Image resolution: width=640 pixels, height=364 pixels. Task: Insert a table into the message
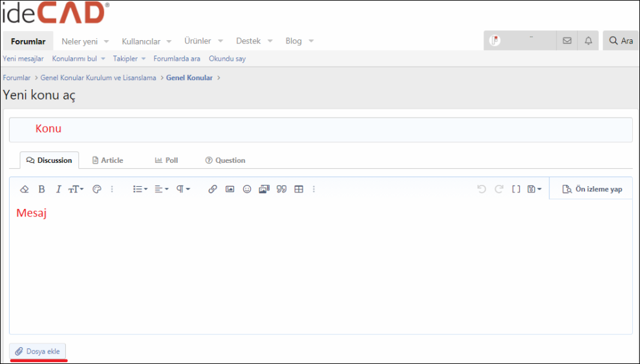click(x=299, y=189)
